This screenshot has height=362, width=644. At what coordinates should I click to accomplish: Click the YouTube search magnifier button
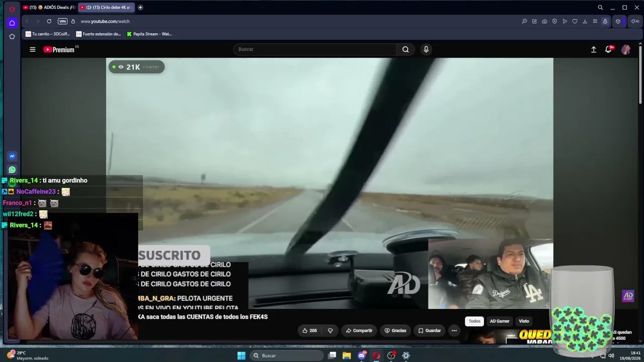pyautogui.click(x=406, y=49)
